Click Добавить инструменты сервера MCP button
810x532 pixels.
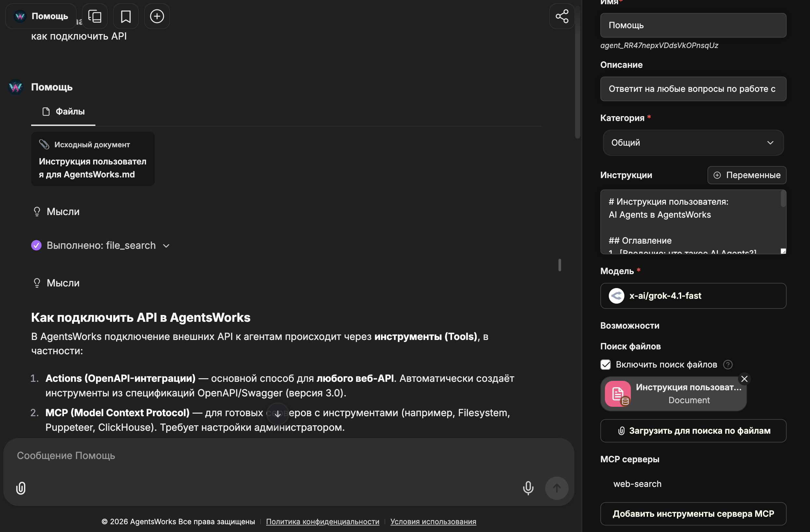[693, 514]
